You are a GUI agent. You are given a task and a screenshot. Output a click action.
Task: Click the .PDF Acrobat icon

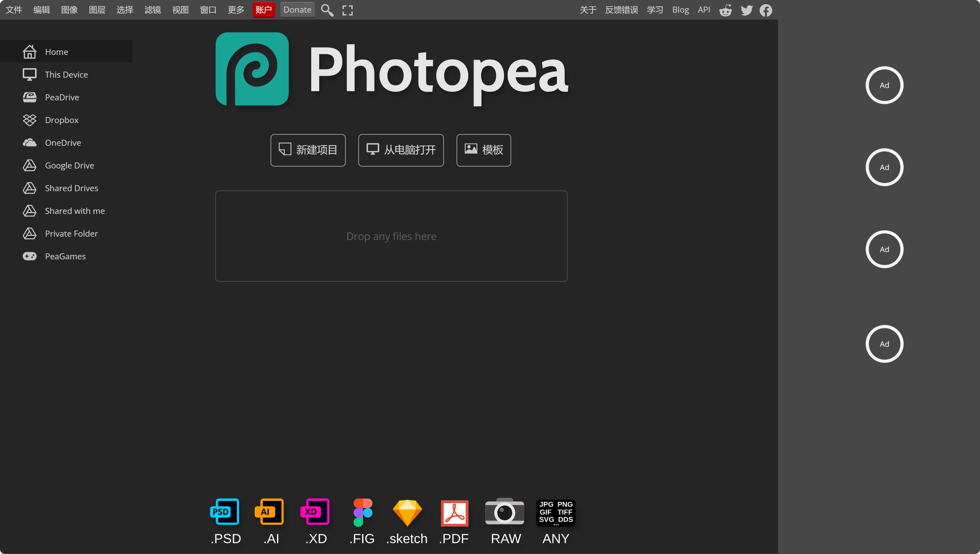point(454,513)
